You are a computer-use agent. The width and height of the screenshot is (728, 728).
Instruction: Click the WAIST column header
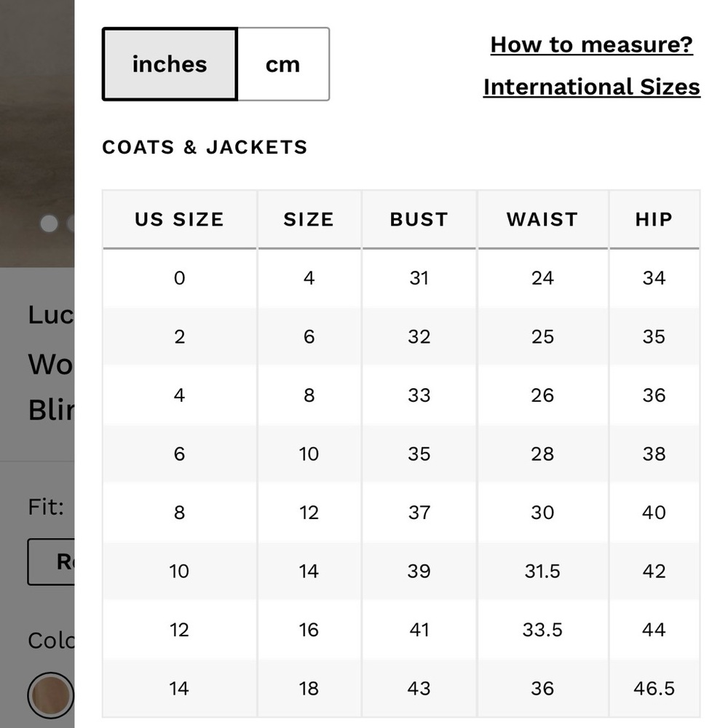pos(542,219)
